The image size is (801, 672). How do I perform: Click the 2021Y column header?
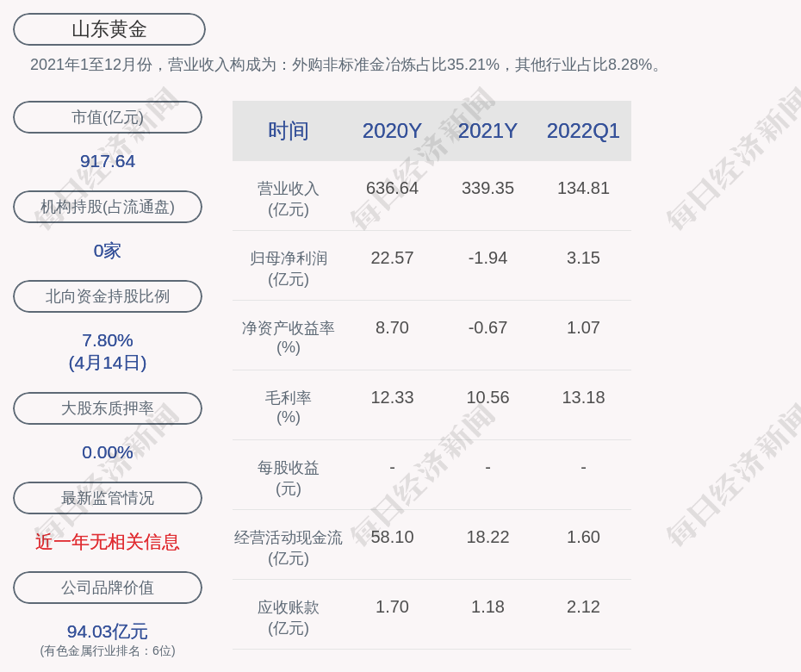487,131
